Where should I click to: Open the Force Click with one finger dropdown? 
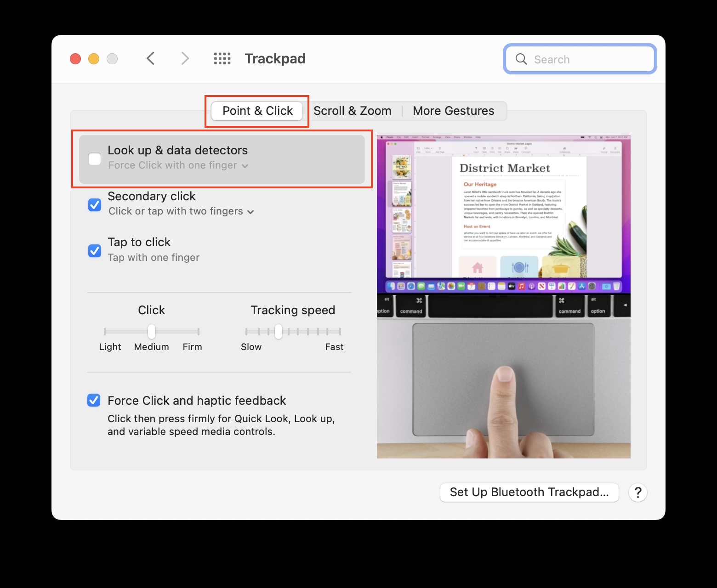245,165
